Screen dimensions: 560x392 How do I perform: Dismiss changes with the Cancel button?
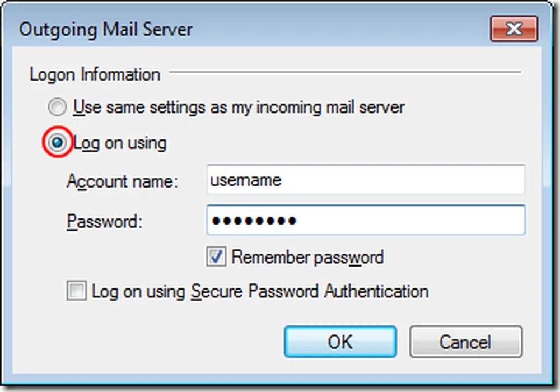coord(466,342)
